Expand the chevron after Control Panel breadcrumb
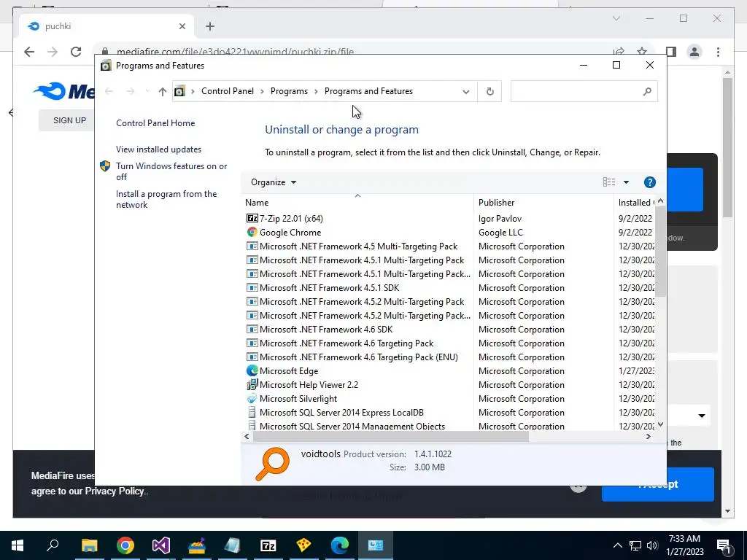The width and height of the screenshot is (747, 560). [x=262, y=91]
